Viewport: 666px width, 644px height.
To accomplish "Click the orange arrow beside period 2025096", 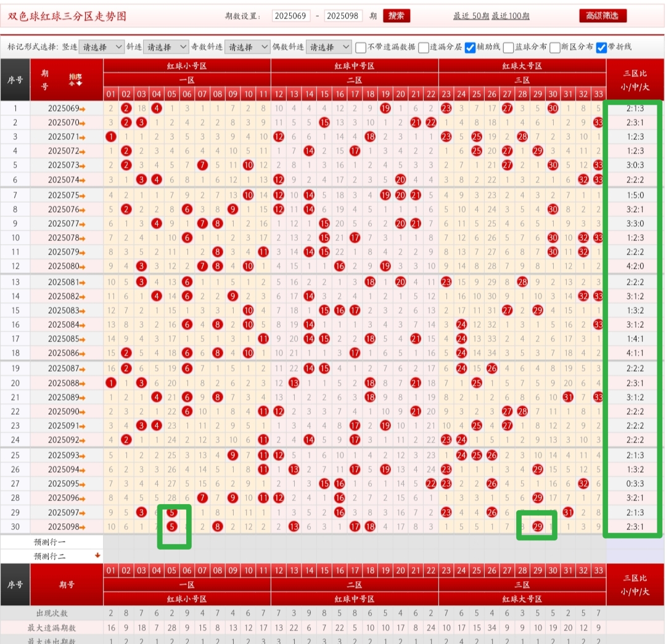I will pyautogui.click(x=83, y=499).
